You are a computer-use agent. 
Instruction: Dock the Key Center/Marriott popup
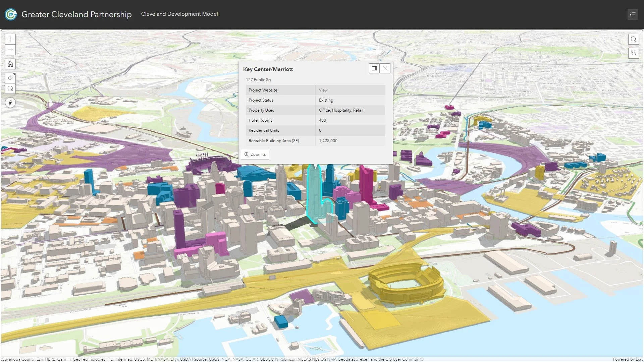tap(374, 68)
